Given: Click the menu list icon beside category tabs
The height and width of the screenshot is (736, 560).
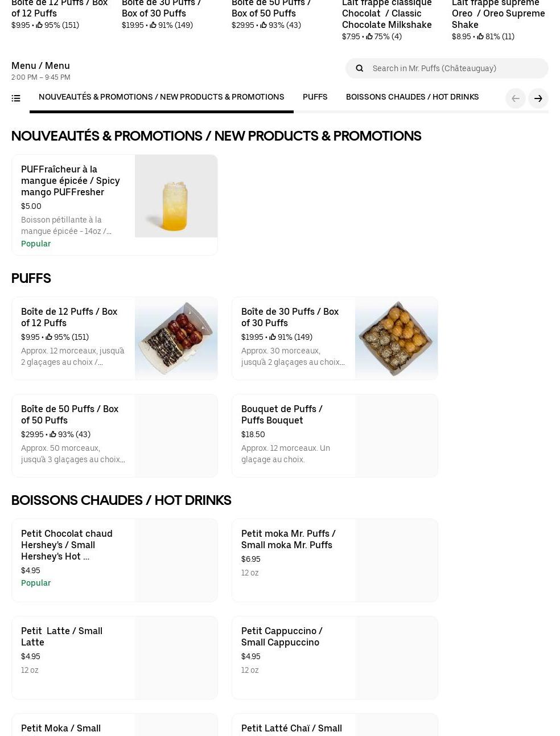Looking at the screenshot, I should pyautogui.click(x=16, y=98).
